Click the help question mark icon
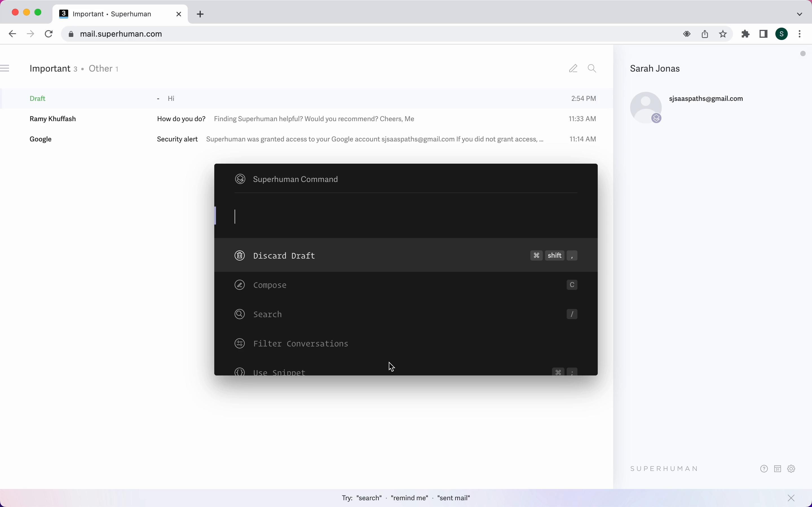The image size is (812, 507). pyautogui.click(x=764, y=469)
